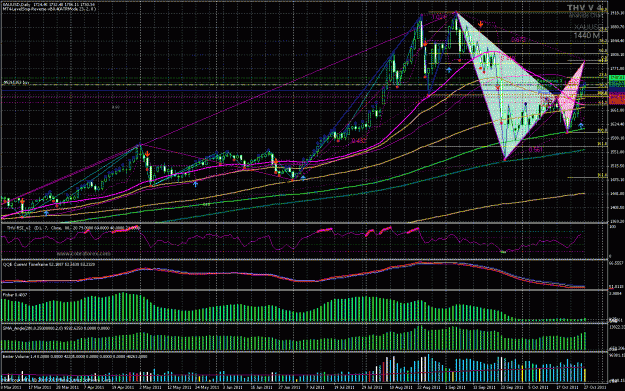Click the 17 Oct 2011 date label
625x391 pixels.
tap(567, 387)
